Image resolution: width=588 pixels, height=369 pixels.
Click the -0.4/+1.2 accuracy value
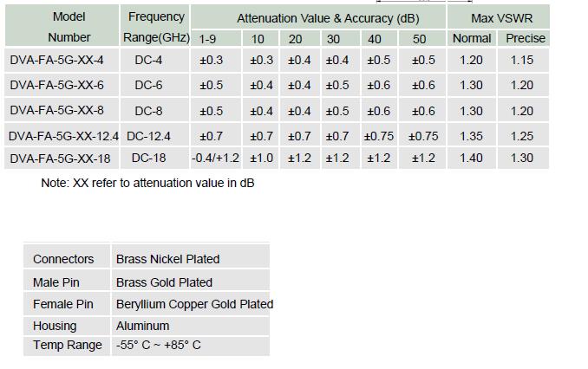[215, 159]
